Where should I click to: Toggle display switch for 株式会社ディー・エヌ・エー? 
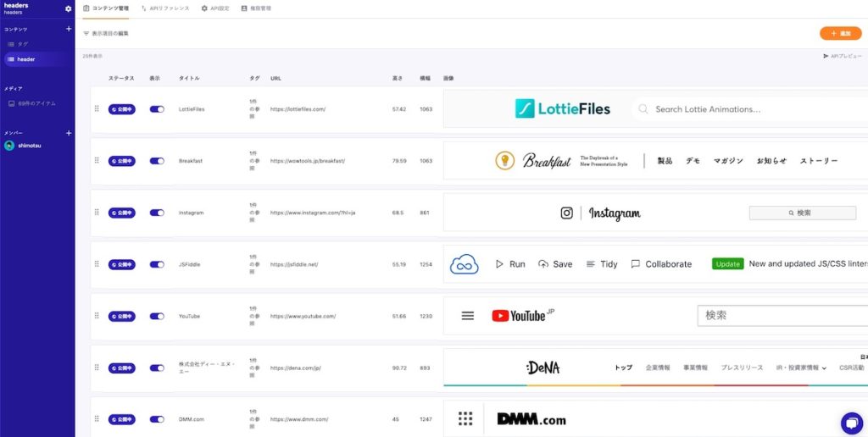pos(157,368)
